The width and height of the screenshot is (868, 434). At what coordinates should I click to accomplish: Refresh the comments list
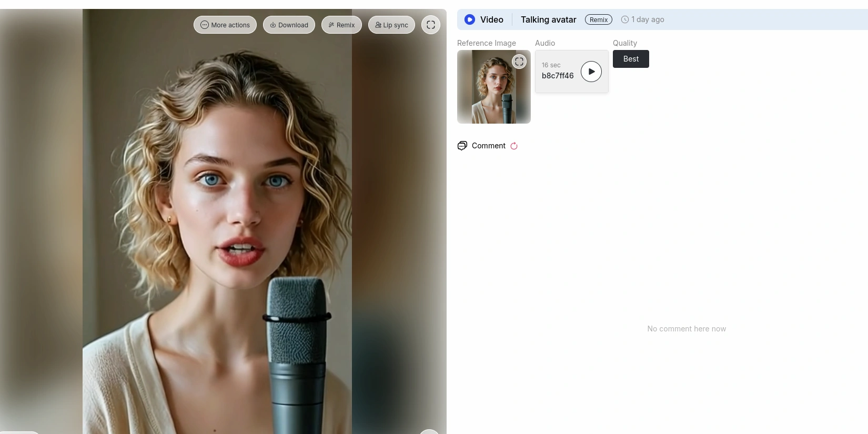click(514, 146)
